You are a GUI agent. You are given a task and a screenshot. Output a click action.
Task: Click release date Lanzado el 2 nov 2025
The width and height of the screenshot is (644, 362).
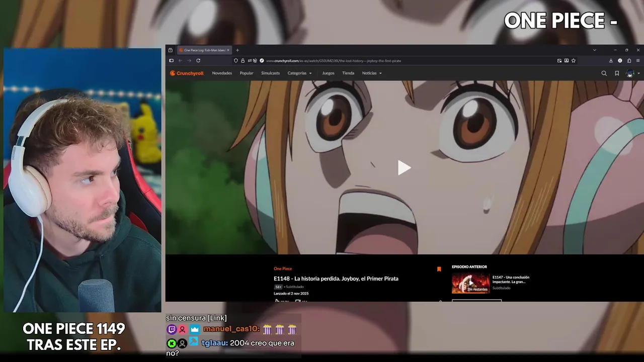pos(291,294)
